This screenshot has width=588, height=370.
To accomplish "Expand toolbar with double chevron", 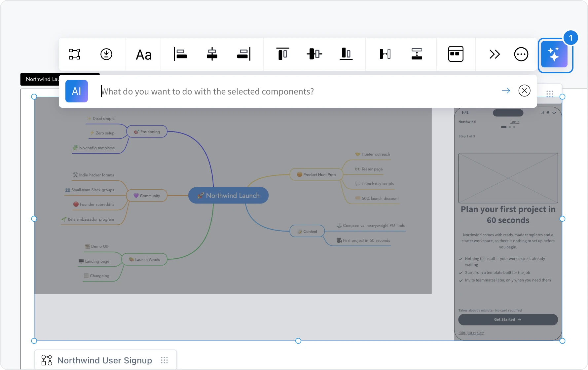I will pos(495,54).
